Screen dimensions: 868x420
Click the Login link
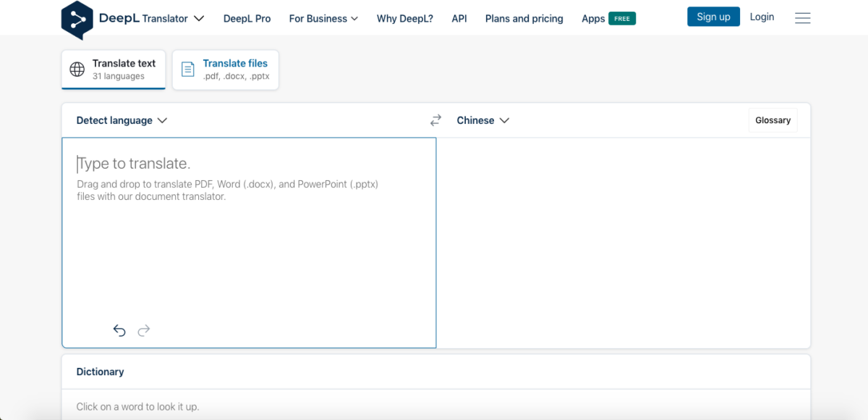click(x=762, y=17)
